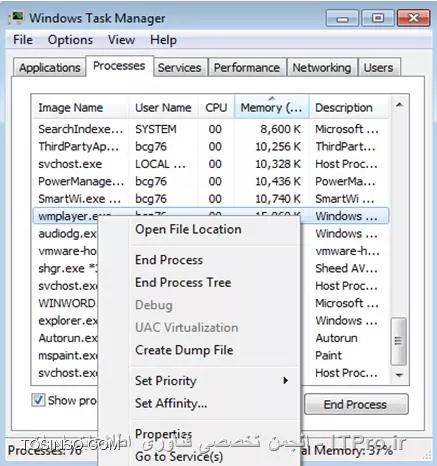
Task: Click the 10,256 K memory value
Action: tap(278, 147)
